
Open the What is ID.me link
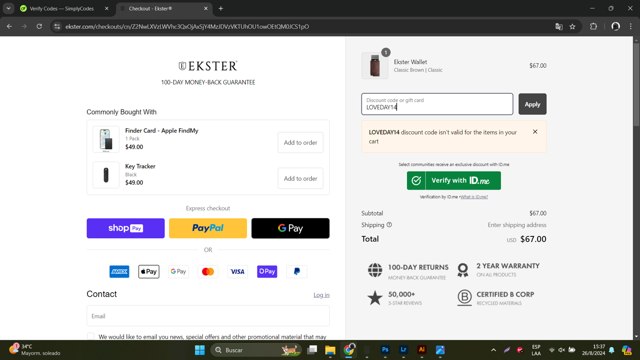point(474,197)
